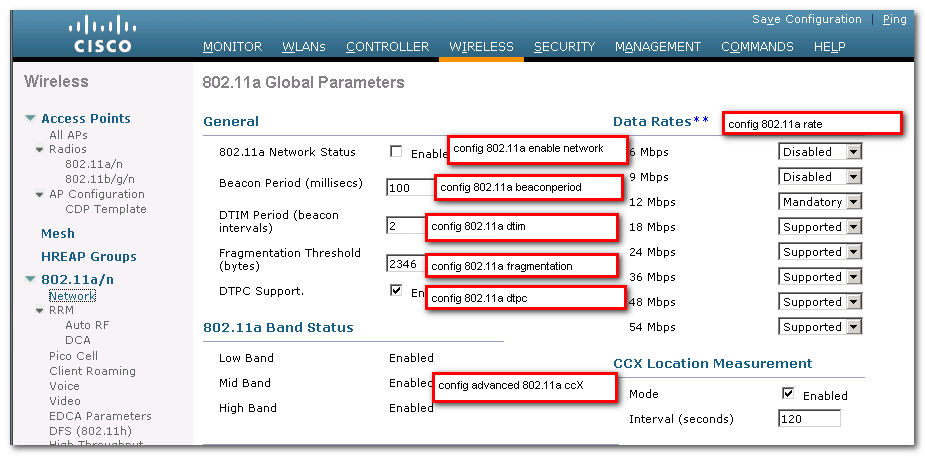Click the Cisco logo

(x=100, y=35)
